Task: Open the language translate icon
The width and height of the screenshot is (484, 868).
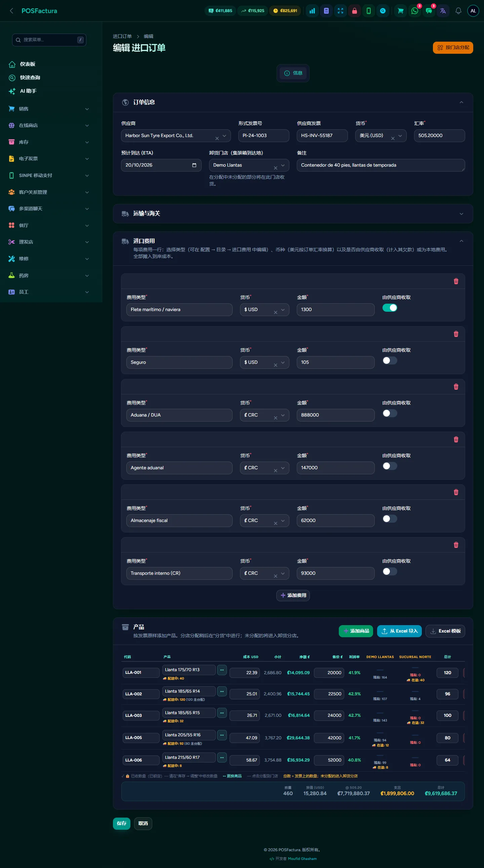Action: coord(443,11)
